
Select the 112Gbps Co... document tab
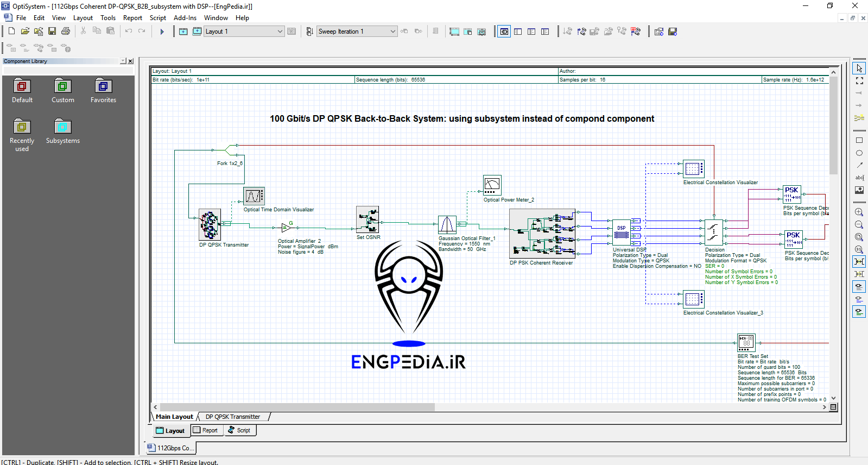pyautogui.click(x=170, y=448)
